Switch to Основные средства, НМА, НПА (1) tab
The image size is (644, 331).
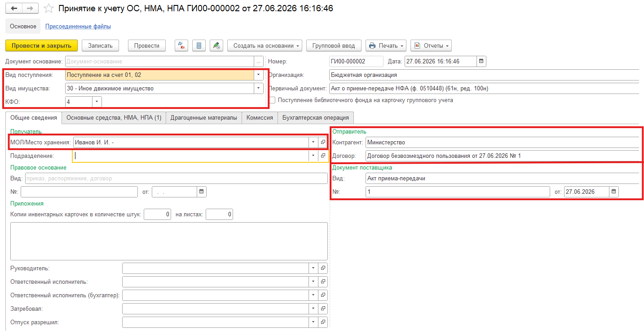pyautogui.click(x=114, y=118)
